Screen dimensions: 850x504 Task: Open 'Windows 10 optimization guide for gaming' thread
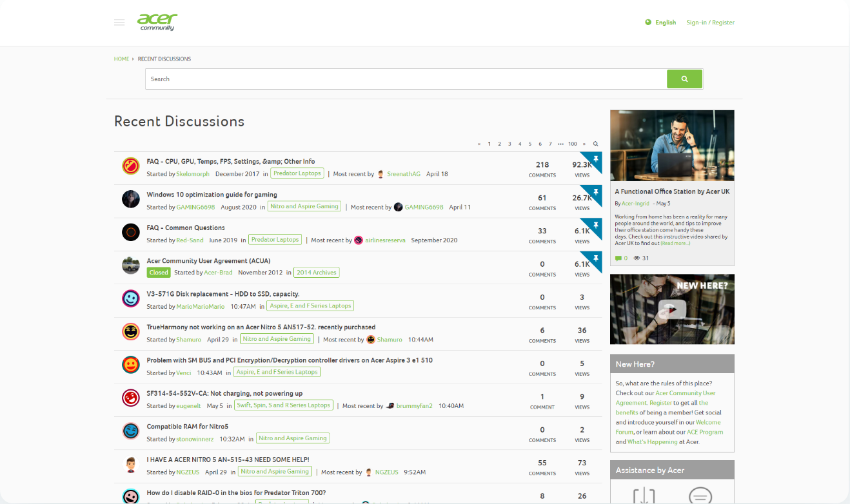pyautogui.click(x=212, y=195)
